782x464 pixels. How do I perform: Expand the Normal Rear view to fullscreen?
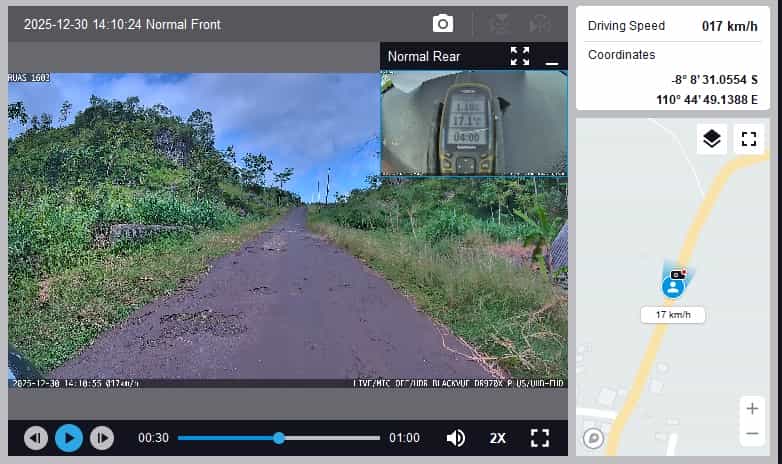tap(519, 56)
